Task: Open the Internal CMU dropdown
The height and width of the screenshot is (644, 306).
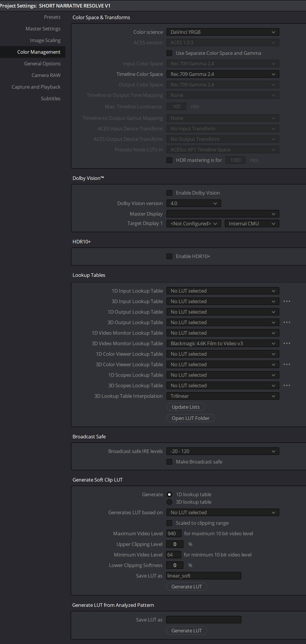Action: [x=252, y=223]
